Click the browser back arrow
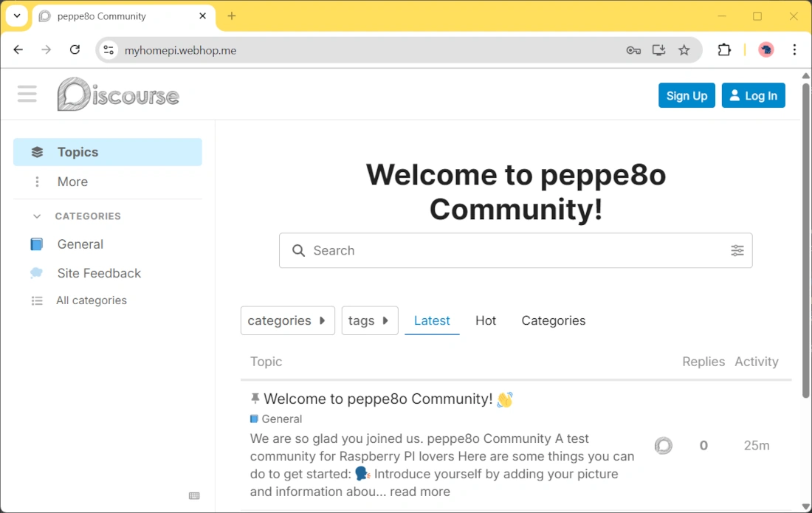Screen dimensions: 812x513 pyautogui.click(x=18, y=49)
